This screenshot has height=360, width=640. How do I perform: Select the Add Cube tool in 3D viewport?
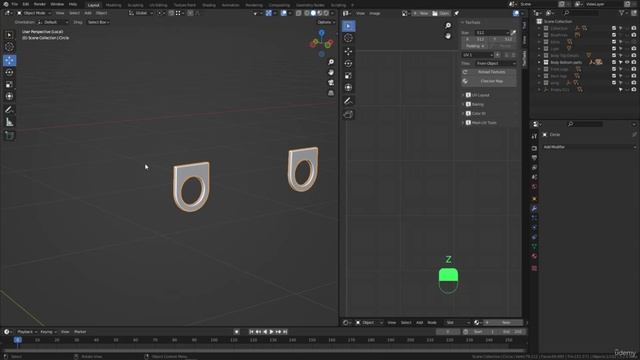[x=9, y=136]
